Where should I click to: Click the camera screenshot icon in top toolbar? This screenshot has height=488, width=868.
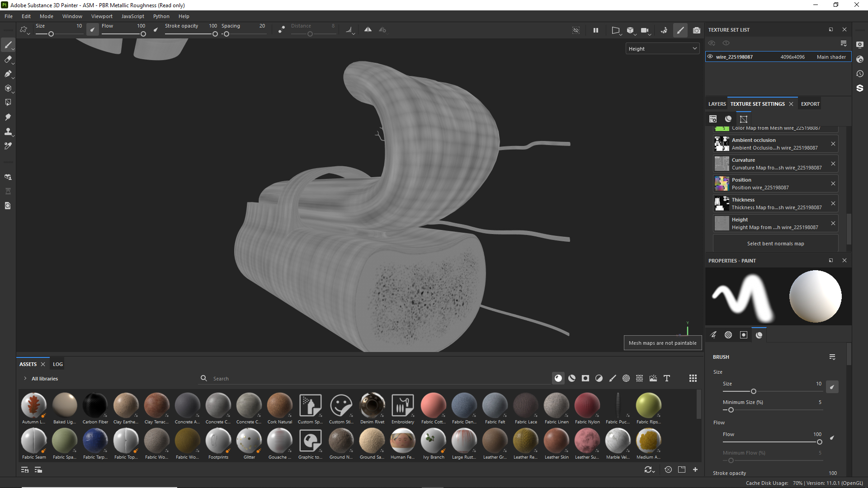pos(697,30)
